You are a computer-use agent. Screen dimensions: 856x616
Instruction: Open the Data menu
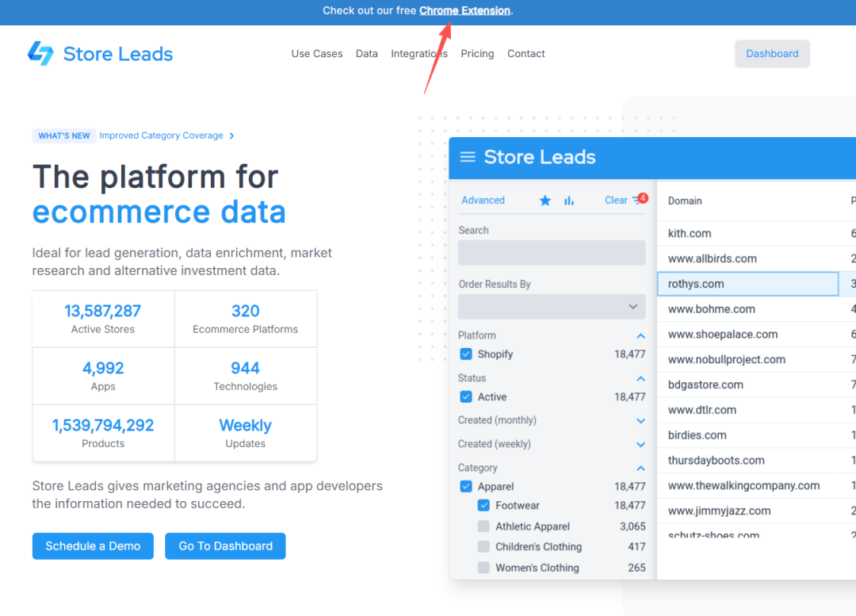click(x=367, y=54)
